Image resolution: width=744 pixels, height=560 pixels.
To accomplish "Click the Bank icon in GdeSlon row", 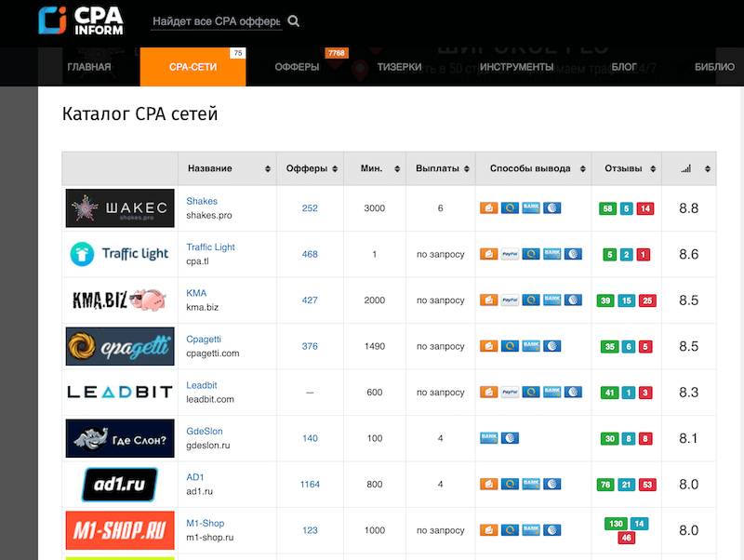I will 488,438.
